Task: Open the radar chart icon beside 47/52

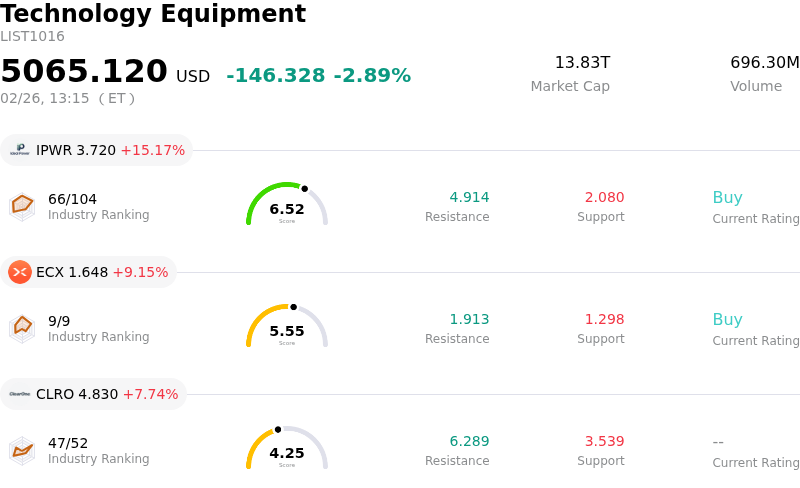Action: coord(22,450)
